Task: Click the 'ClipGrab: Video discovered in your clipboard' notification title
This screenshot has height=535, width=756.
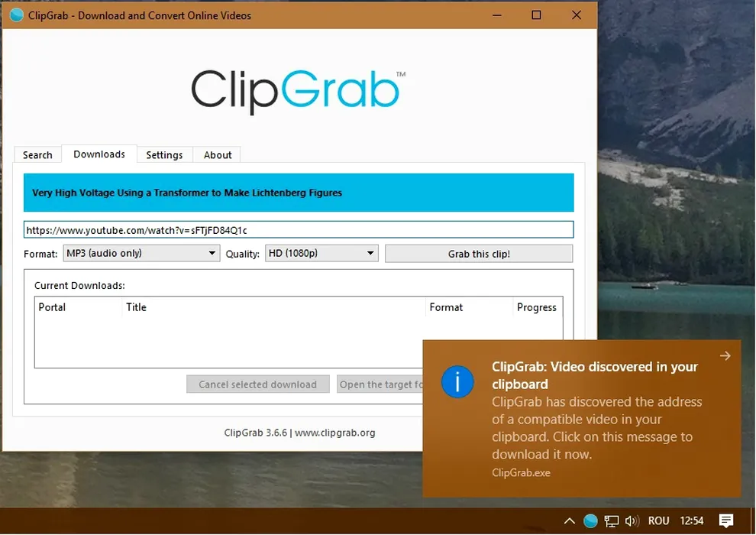Action: click(594, 375)
